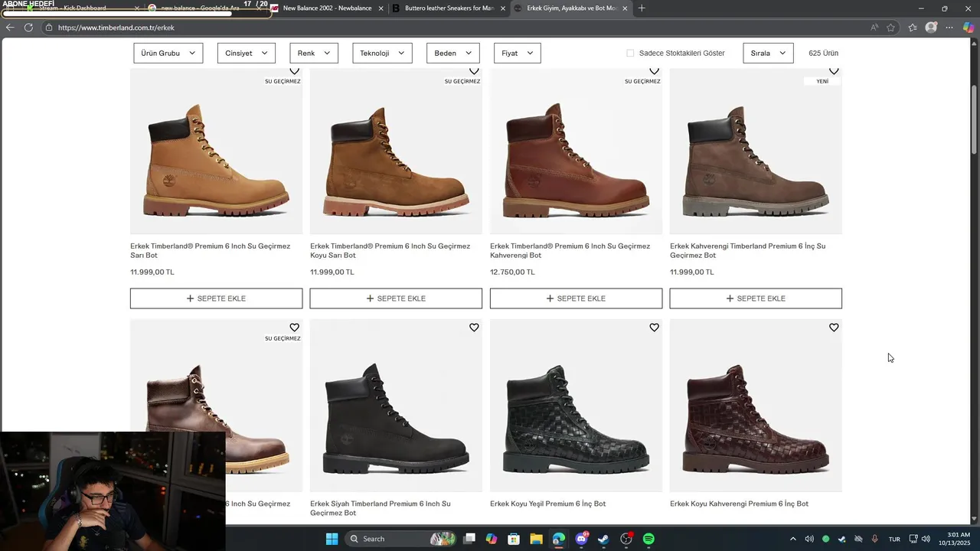Heart the Koyu Kahverengi Premium 6 İnç boot
This screenshot has width=980, height=551.
coord(834,328)
